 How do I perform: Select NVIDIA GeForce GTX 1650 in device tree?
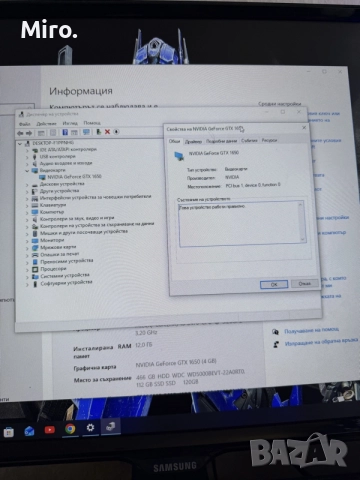tap(74, 177)
